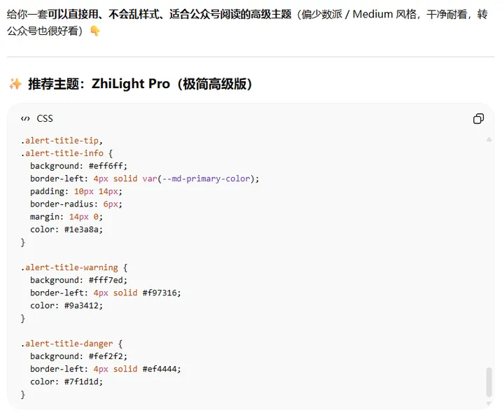Viewport: 504px width, 420px height.
Task: Click the code brackets icon beside CSS
Action: coord(26,118)
